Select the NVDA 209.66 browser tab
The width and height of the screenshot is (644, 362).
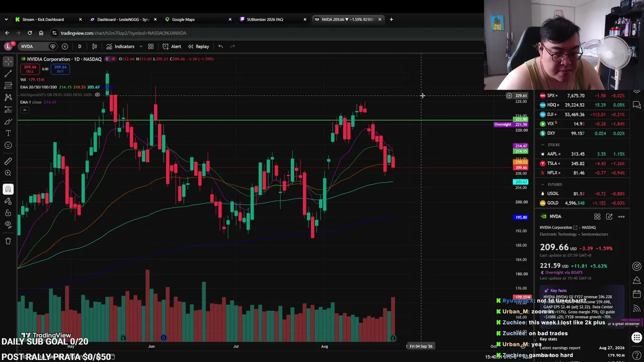click(348, 19)
